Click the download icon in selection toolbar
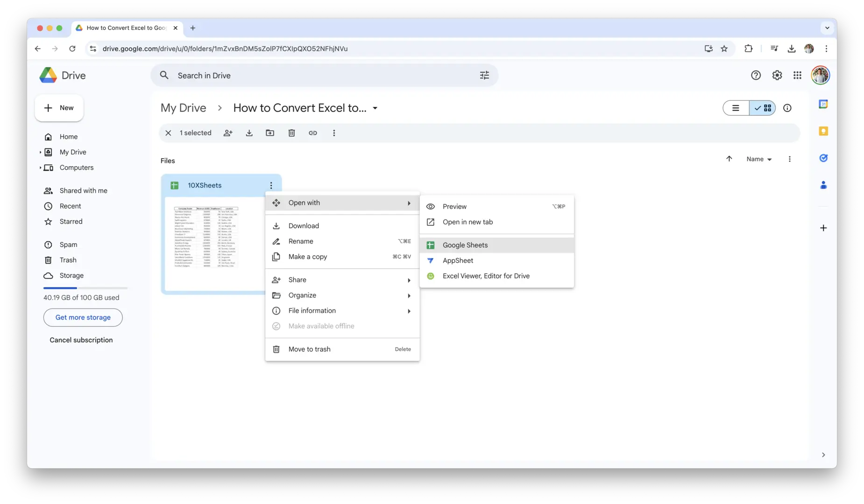The width and height of the screenshot is (864, 504). pos(249,133)
